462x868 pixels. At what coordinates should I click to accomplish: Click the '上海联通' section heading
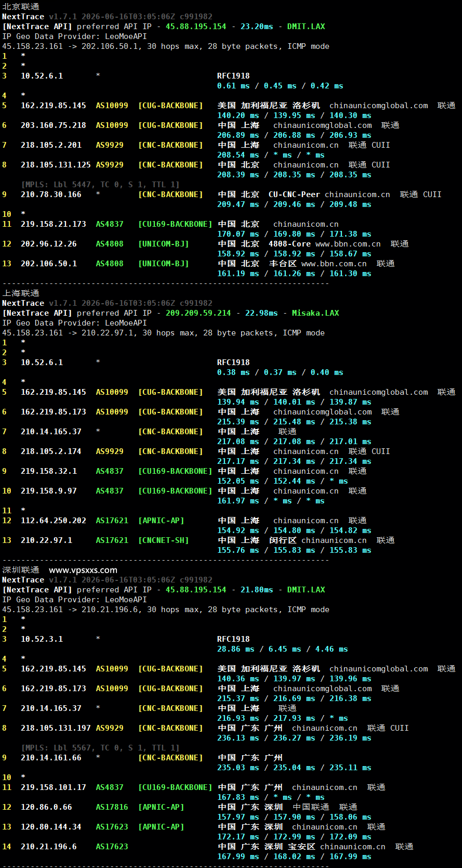21,293
